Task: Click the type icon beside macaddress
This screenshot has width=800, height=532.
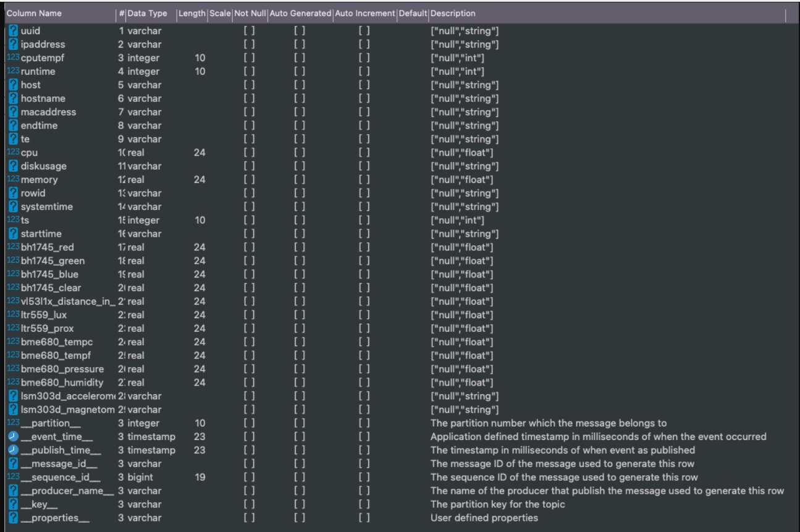Action: [14, 112]
